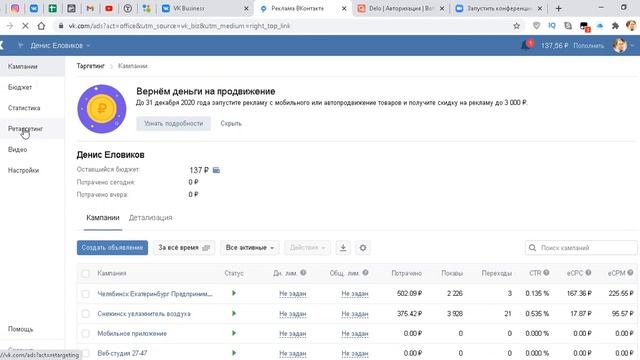Screen dimensions: 640x360
Task: Set daily limit for Челябинск campaign
Action: 292,293
